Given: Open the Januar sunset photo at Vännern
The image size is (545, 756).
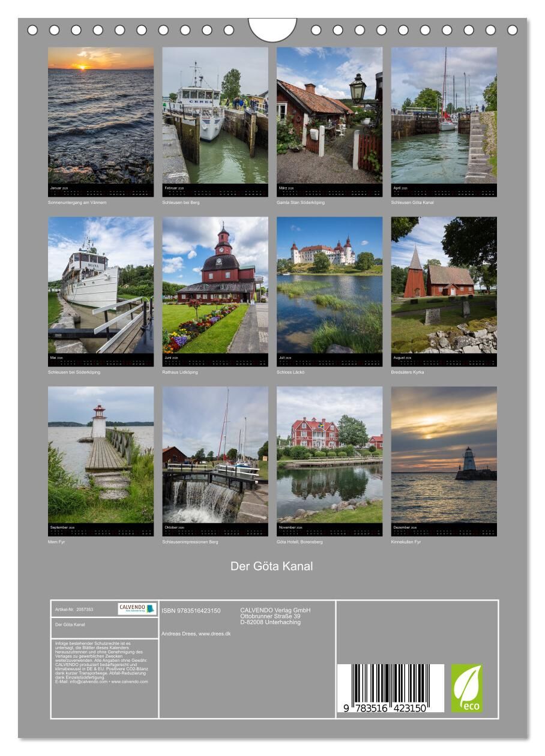Looking at the screenshot, I should (x=101, y=115).
